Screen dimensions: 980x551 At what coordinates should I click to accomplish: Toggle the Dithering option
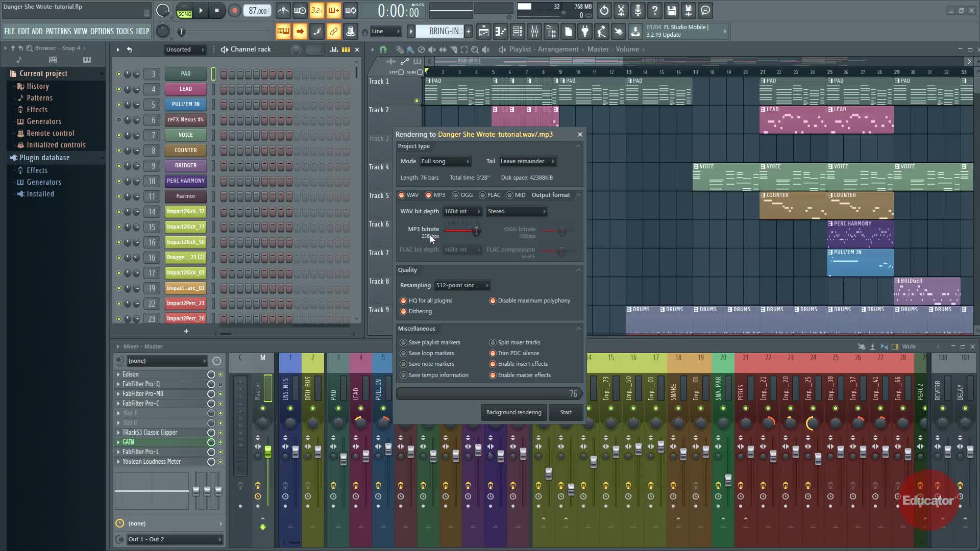pyautogui.click(x=404, y=312)
